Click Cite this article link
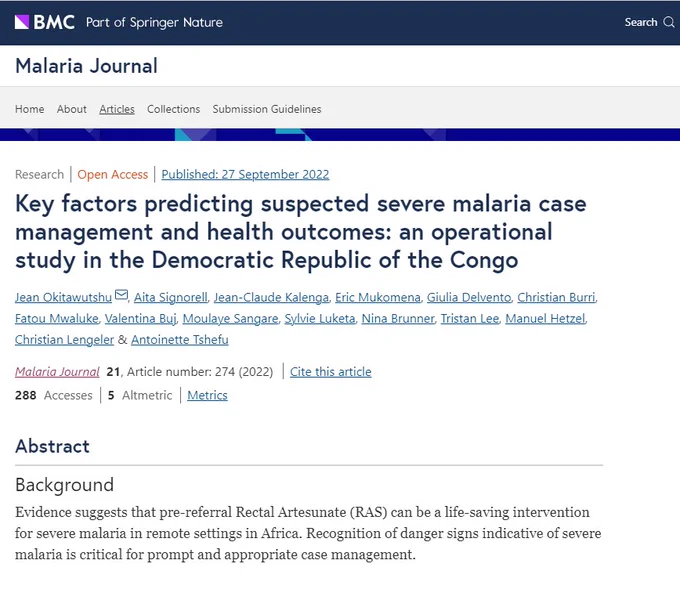This screenshot has height=589, width=680. pos(330,372)
